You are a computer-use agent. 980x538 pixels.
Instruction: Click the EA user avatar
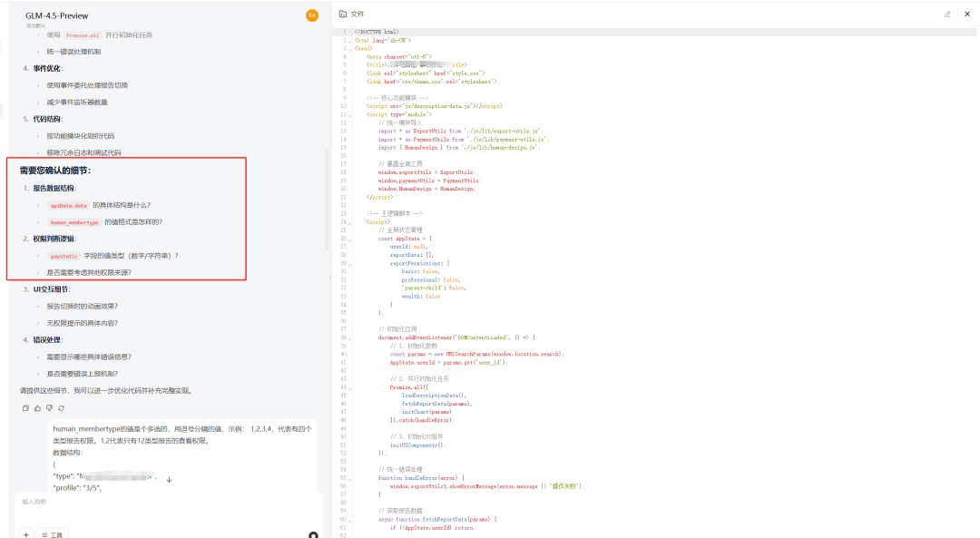click(x=312, y=15)
